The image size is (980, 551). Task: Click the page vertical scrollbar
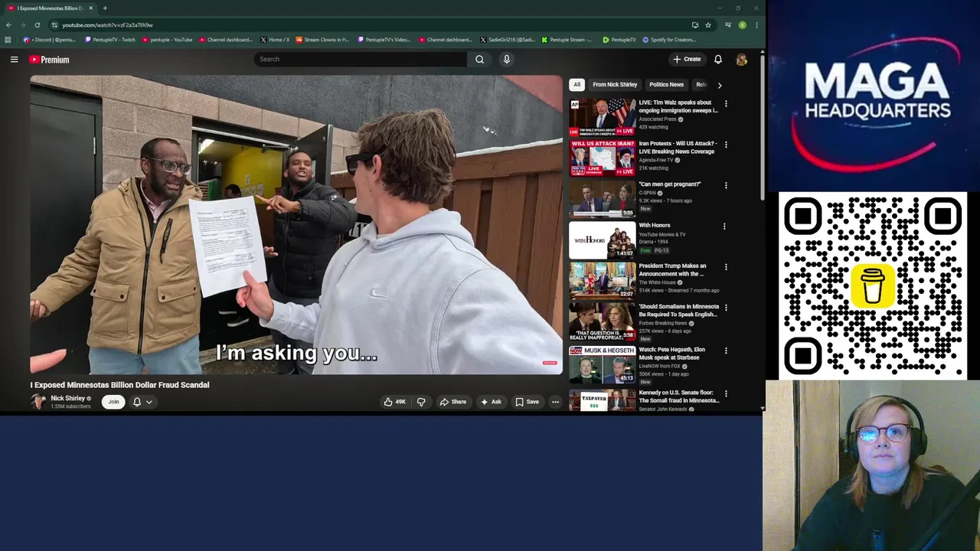pos(763,126)
